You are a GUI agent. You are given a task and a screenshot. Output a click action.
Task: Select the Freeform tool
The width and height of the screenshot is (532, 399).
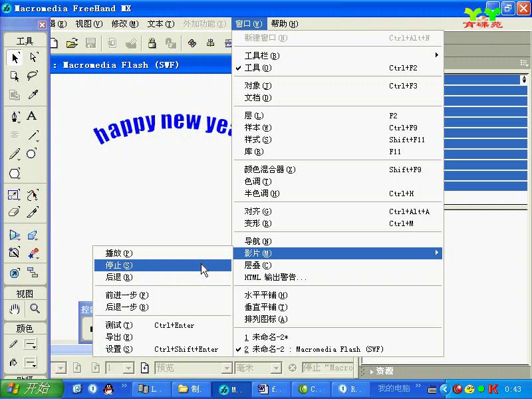[33, 195]
